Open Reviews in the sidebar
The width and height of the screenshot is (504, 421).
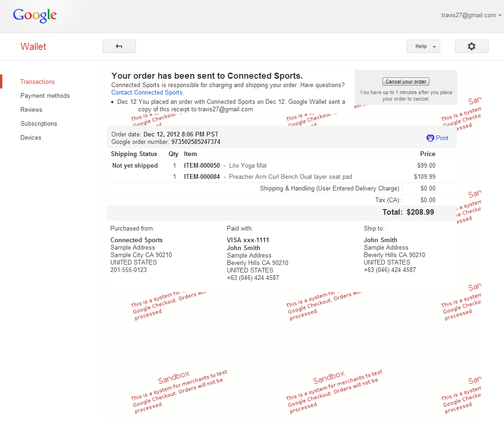pos(31,110)
